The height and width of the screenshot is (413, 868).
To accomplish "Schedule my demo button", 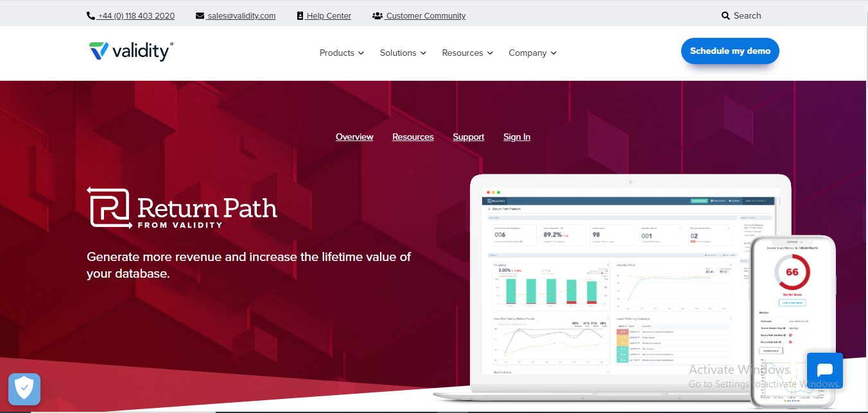I will pyautogui.click(x=730, y=51).
